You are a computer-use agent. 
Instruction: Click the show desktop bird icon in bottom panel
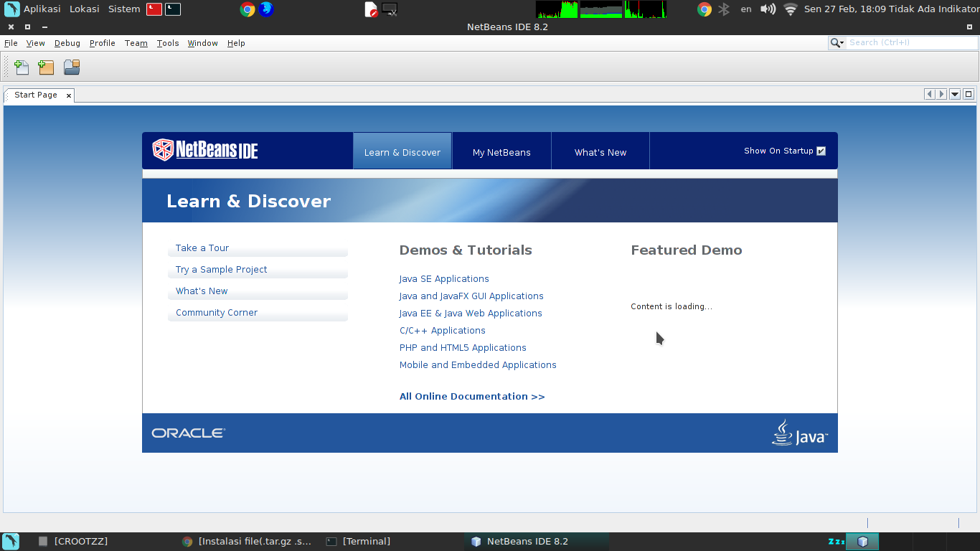tap(11, 541)
